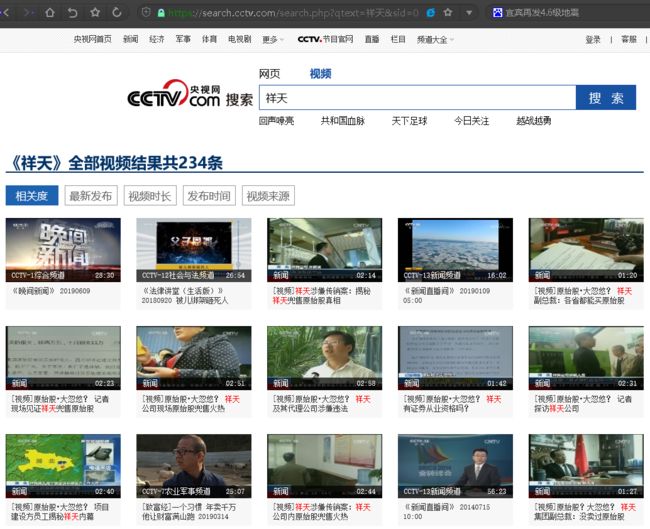Expand the 更多 dropdown
This screenshot has height=529, width=650.
coord(273,40)
